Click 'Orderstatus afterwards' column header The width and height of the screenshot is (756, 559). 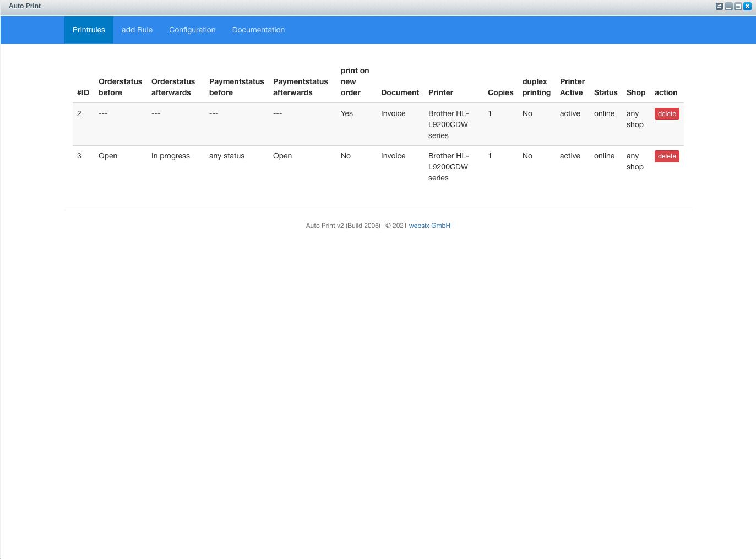[x=173, y=87]
